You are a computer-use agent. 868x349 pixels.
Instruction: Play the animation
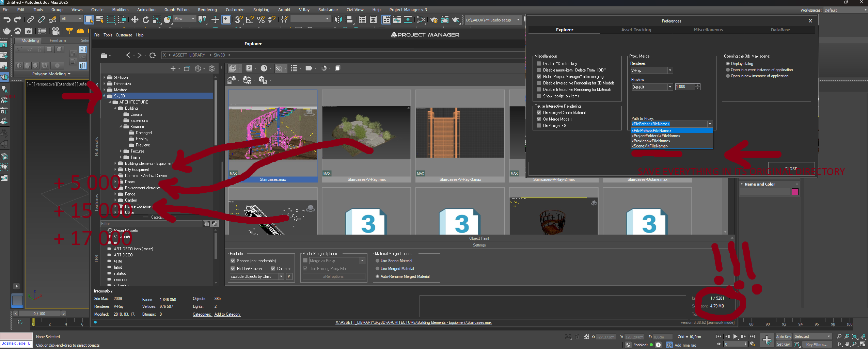click(736, 336)
